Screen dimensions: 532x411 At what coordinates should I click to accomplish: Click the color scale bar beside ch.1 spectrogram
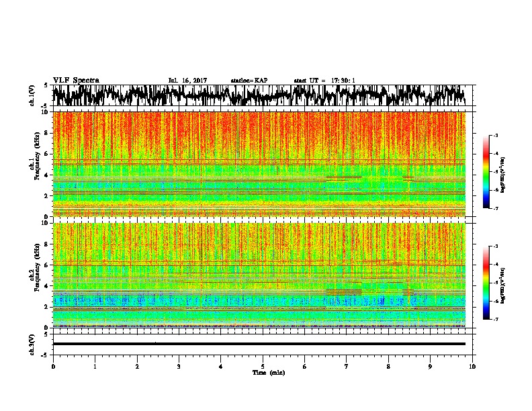486,172
